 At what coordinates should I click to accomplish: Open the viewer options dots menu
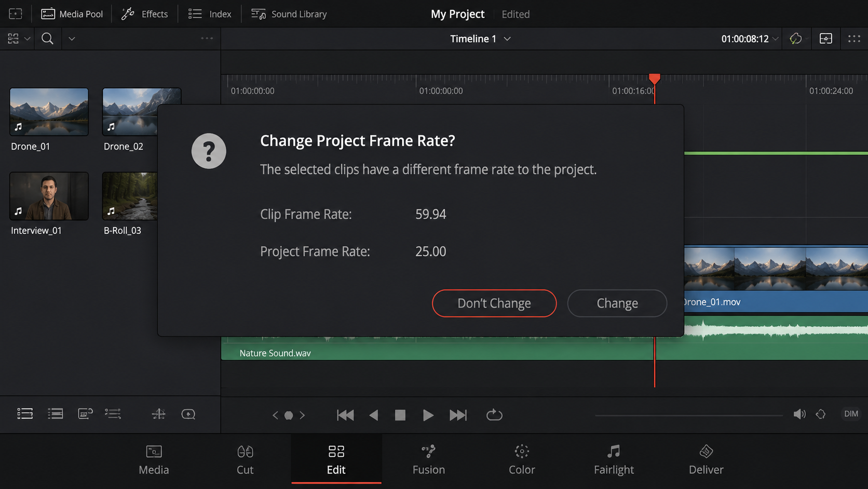854,39
